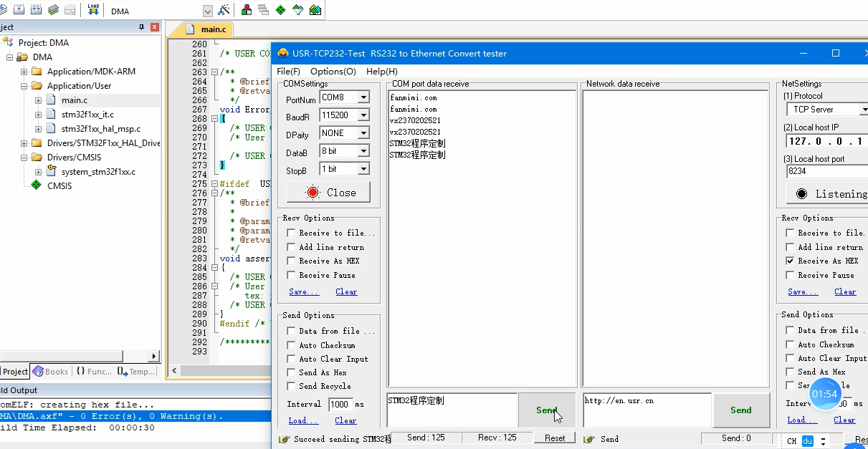
Task: Click the Rebuild all targets icon
Action: 36,10
